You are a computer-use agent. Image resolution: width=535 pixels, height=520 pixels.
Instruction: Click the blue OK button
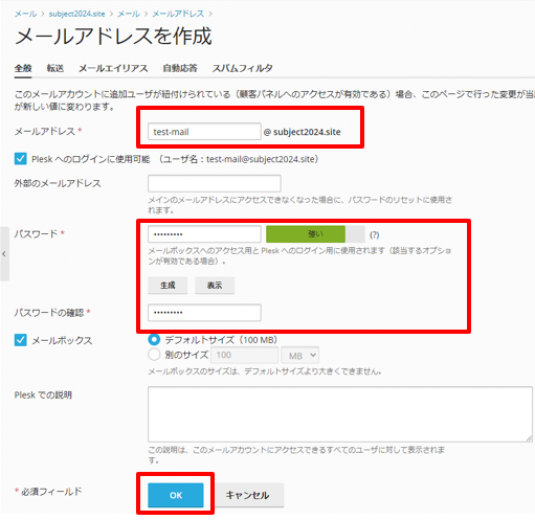[176, 495]
